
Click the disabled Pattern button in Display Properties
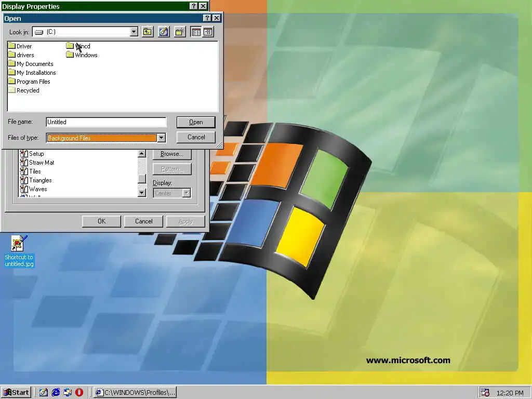(x=171, y=169)
